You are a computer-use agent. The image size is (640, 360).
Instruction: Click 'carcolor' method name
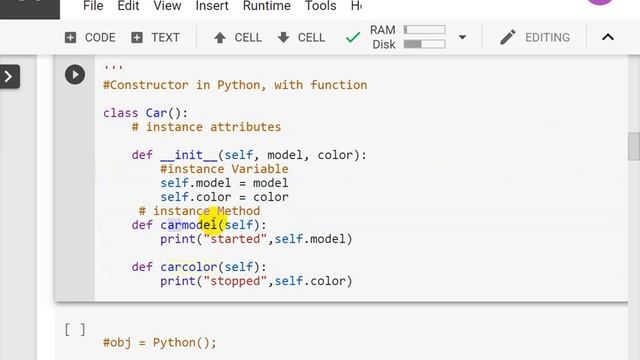click(x=189, y=267)
